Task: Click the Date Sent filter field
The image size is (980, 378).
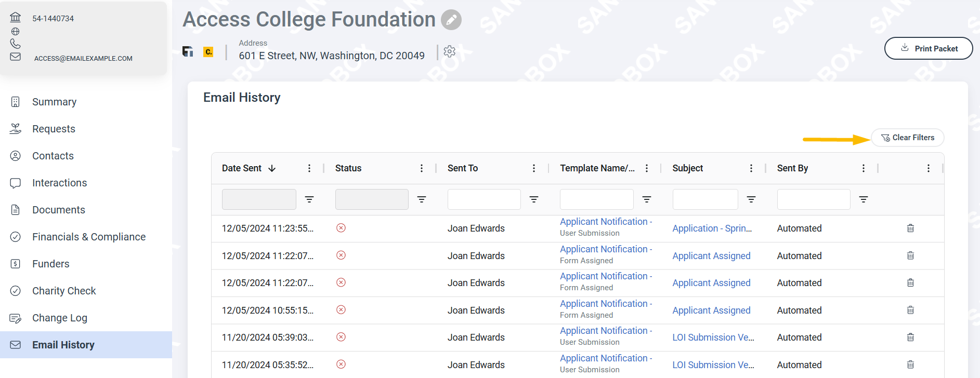Action: [259, 199]
